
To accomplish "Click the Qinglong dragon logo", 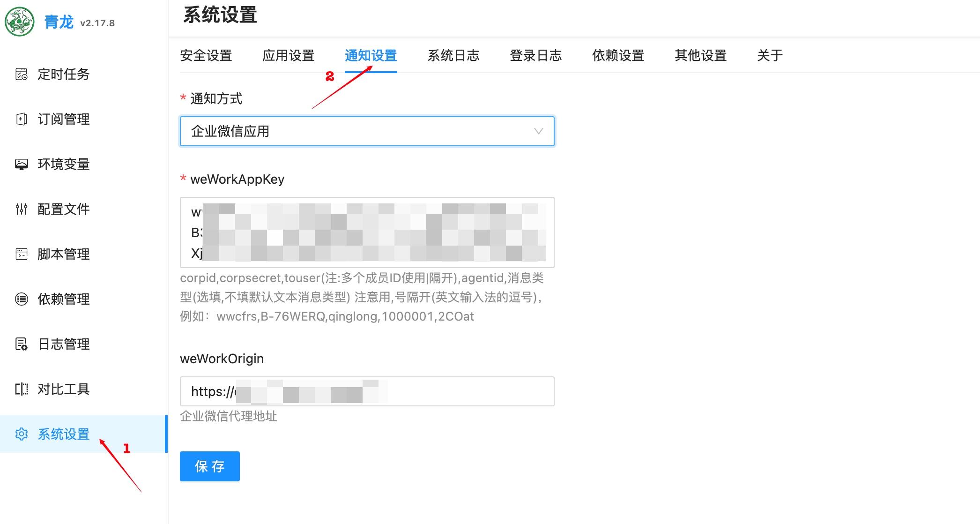I will coord(19,22).
